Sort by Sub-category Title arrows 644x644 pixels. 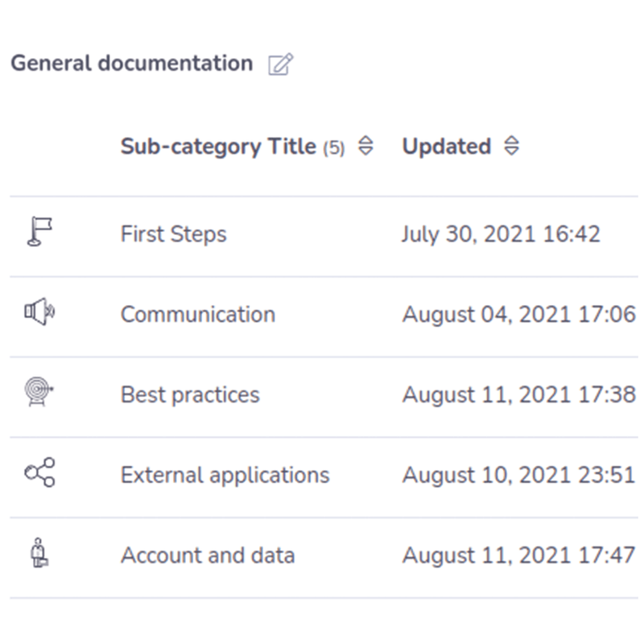tap(365, 146)
